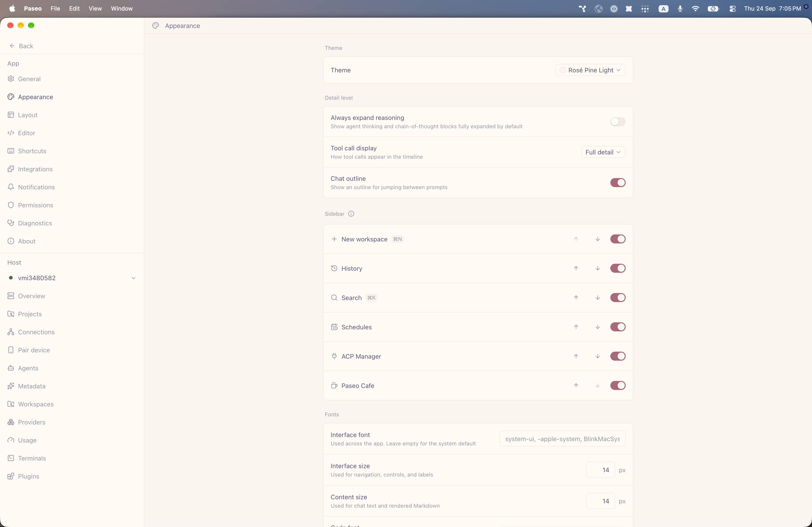Open General settings
The image size is (812, 527).
point(72,79)
